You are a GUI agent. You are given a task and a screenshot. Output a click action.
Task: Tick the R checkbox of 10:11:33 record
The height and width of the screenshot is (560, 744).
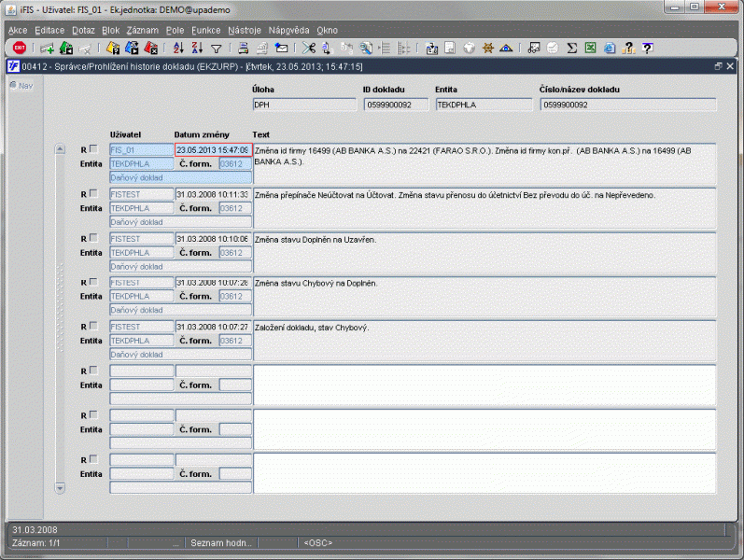point(93,193)
